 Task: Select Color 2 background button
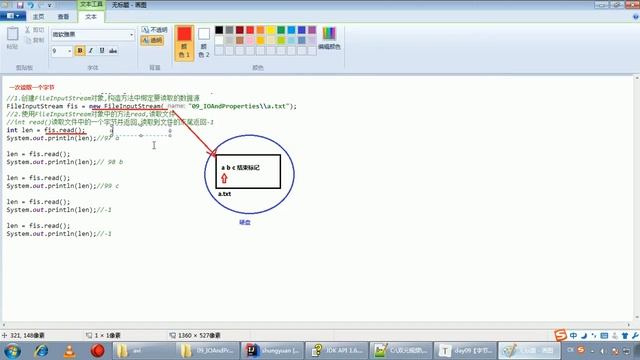204,43
